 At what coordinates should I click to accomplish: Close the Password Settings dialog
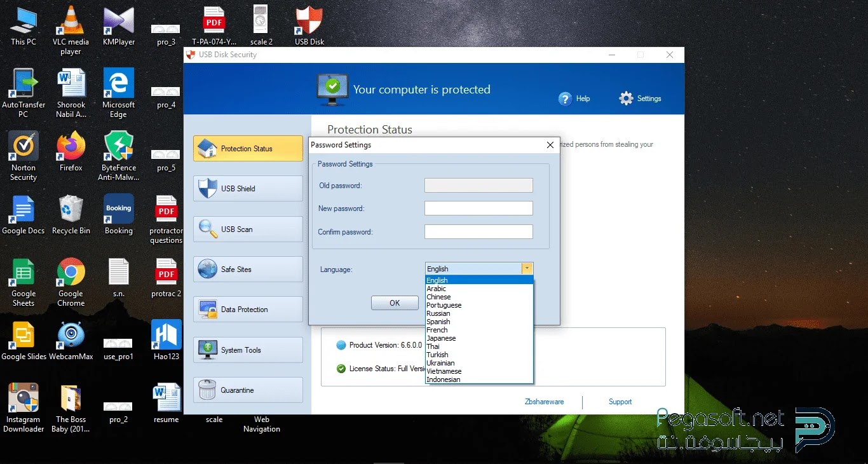tap(550, 145)
